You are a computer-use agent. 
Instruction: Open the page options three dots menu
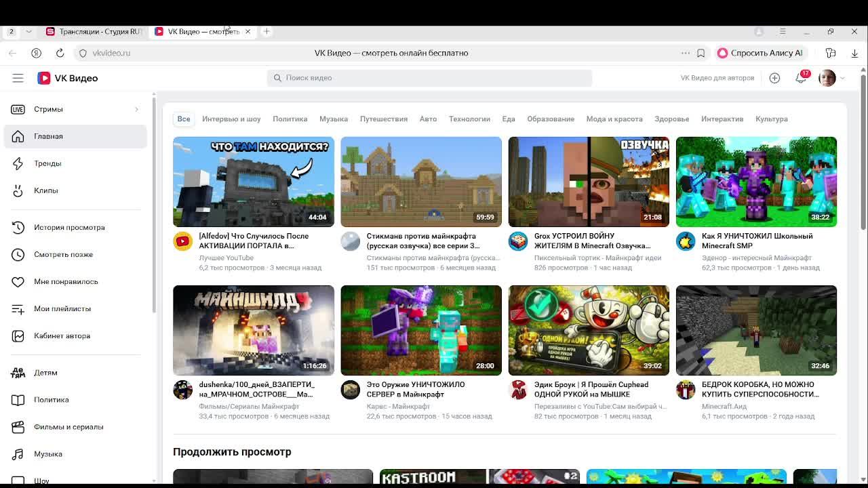tap(686, 53)
